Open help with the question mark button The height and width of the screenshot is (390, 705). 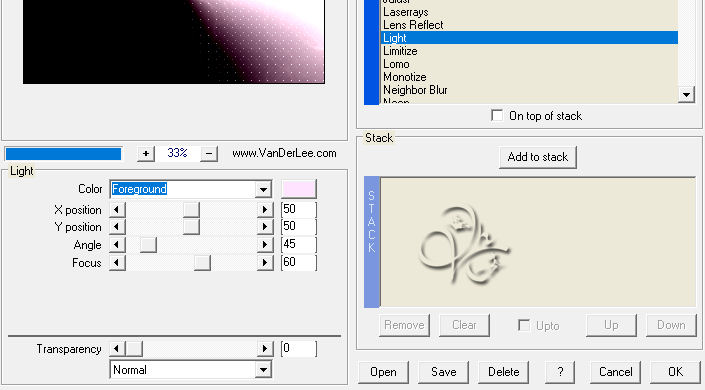tap(560, 372)
